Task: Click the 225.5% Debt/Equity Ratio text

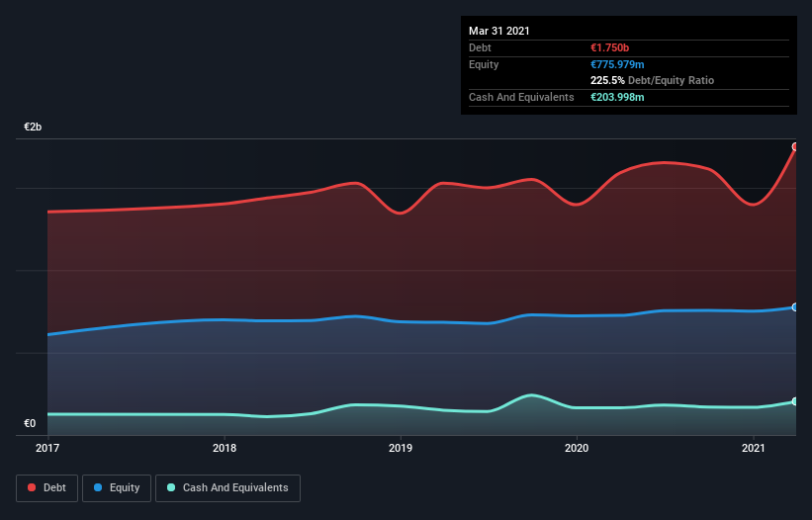Action: (652, 81)
